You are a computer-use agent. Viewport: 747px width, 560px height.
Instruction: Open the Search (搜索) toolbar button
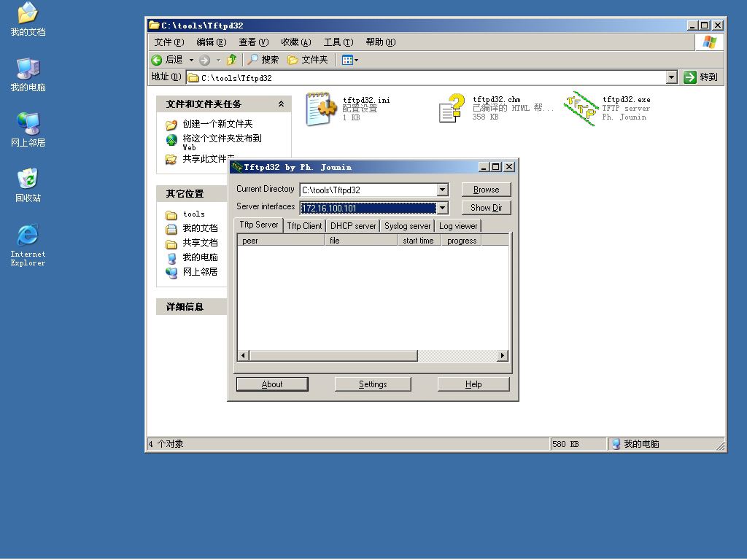pyautogui.click(x=263, y=60)
